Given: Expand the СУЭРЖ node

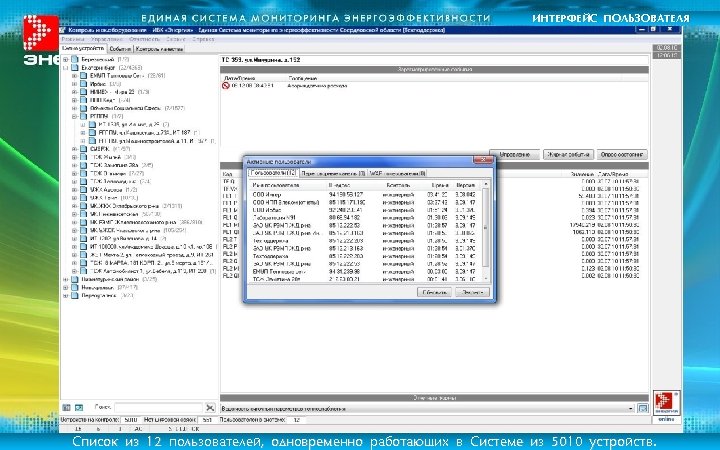Looking at the screenshot, I should 74,149.
